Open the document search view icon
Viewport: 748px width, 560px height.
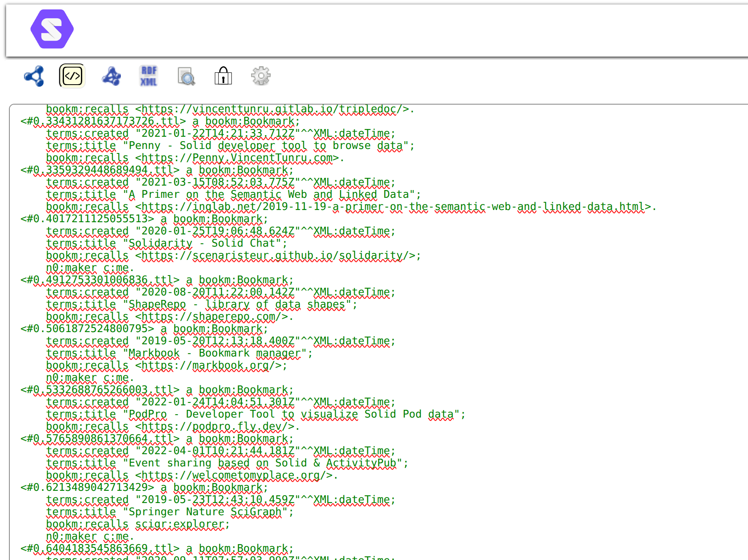186,76
